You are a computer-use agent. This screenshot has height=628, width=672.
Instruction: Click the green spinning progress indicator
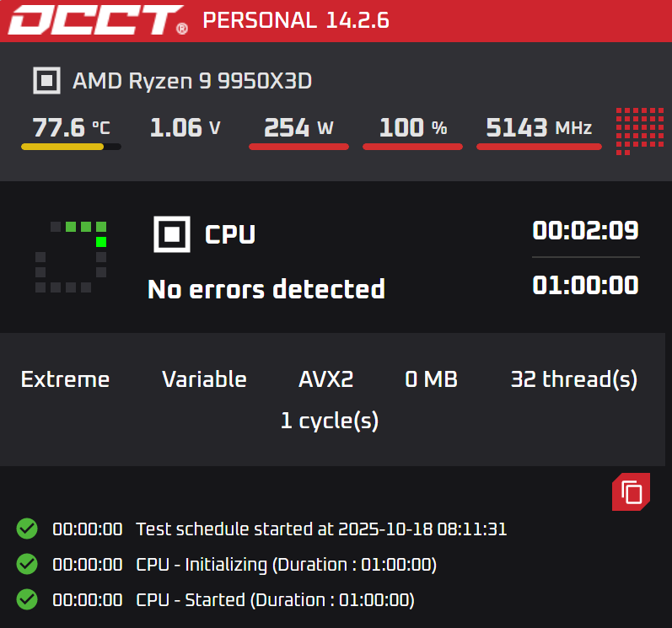click(x=72, y=256)
